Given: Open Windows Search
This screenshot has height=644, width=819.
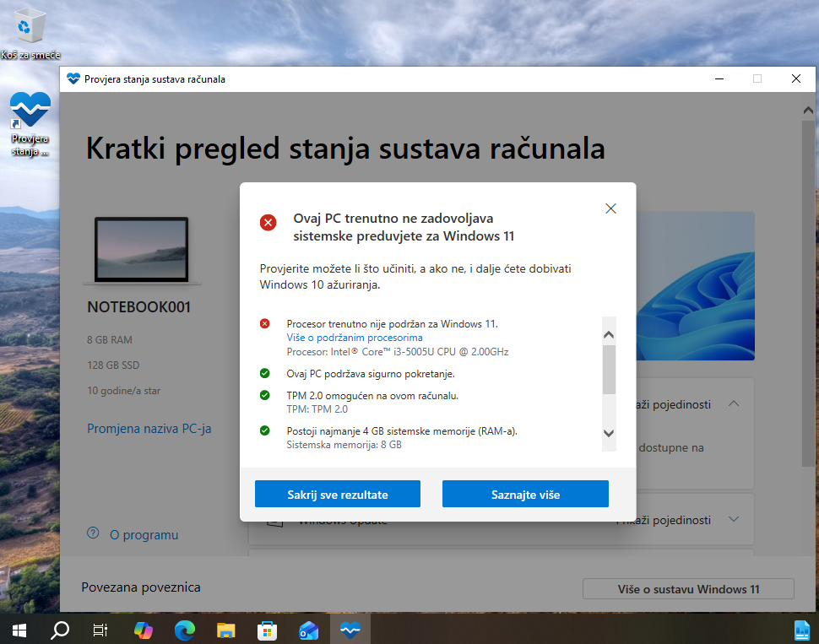Looking at the screenshot, I should tap(59, 630).
